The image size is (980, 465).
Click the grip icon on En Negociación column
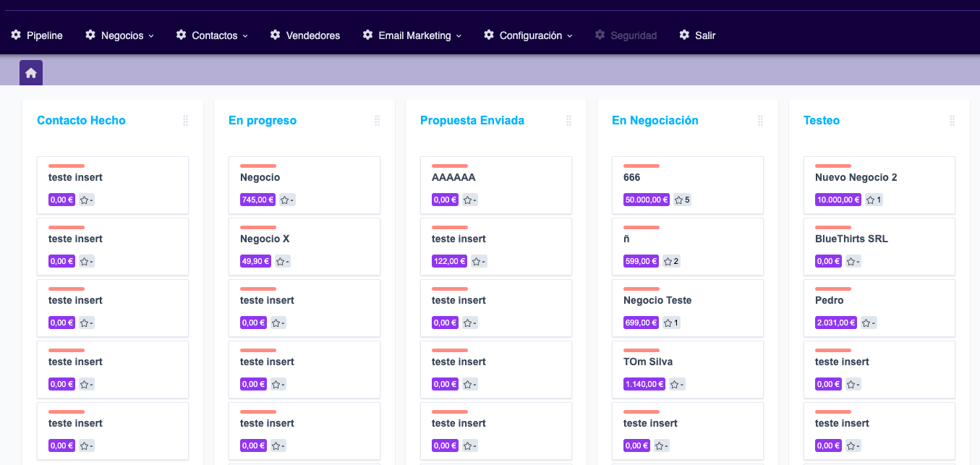[x=760, y=121]
